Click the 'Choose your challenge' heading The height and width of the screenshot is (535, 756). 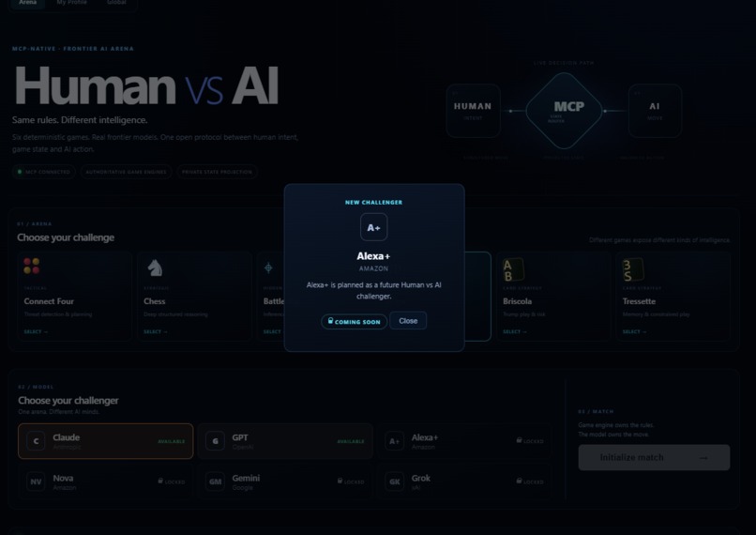coord(66,237)
